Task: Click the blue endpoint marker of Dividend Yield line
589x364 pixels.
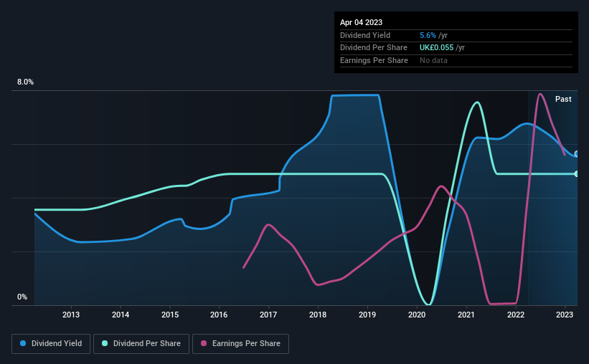Action: tap(577, 154)
